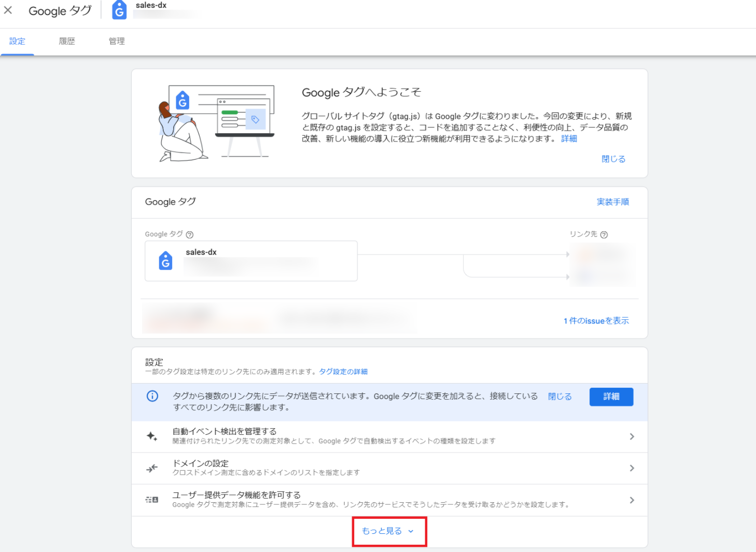Select the sales-dx Google tag card
This screenshot has height=552, width=756.
tap(251, 261)
